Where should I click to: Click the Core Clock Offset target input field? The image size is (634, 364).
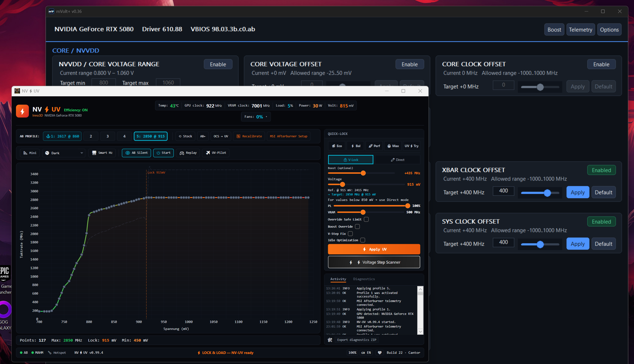tap(503, 85)
